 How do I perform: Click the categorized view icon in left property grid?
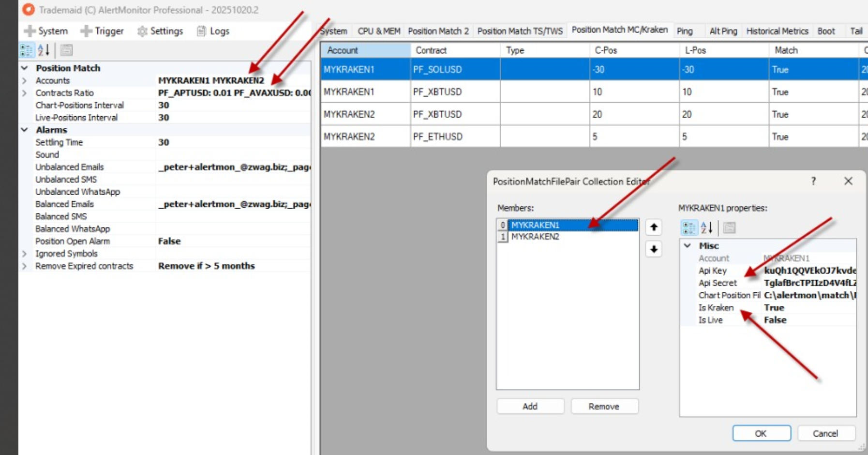pyautogui.click(x=26, y=50)
